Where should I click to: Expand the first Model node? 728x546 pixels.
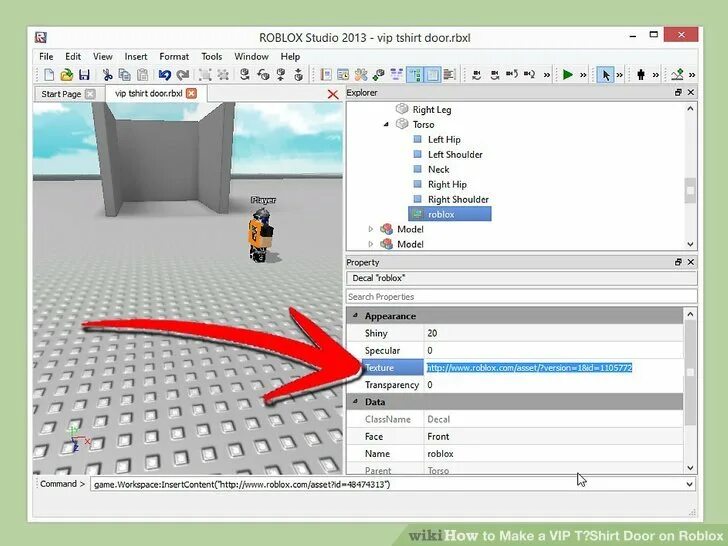coord(370,229)
